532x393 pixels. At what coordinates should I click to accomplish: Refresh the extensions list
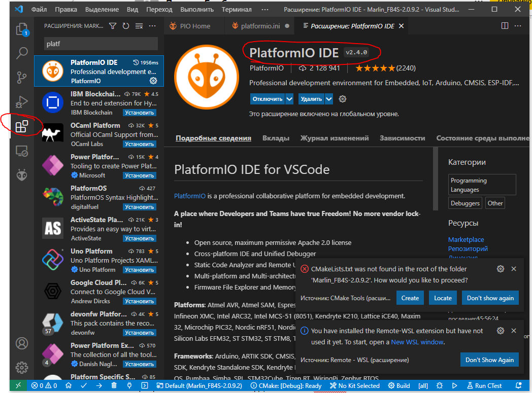126,26
